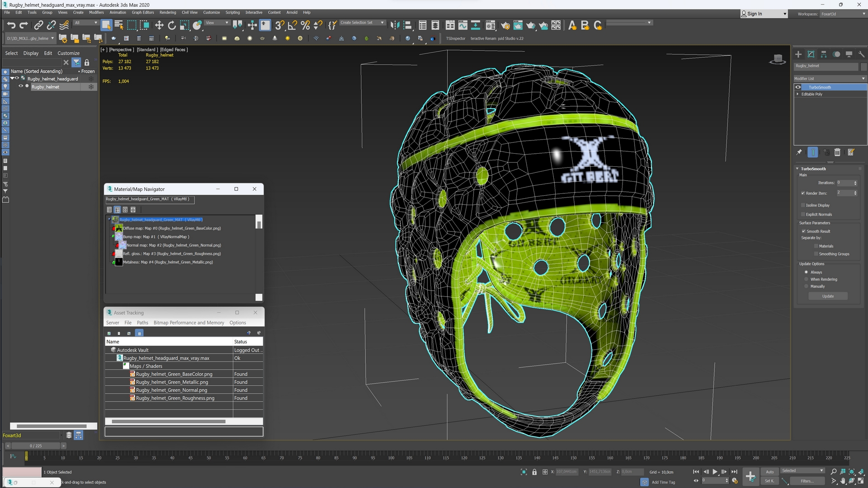The image size is (868, 488).
Task: Open the Rendering menu
Action: tap(168, 13)
